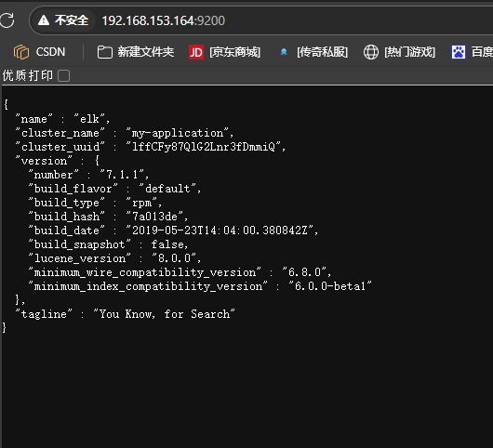Click the browser reload icon

(x=7, y=20)
